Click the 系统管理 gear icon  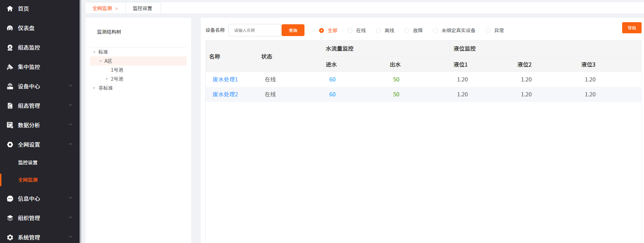(x=10, y=237)
